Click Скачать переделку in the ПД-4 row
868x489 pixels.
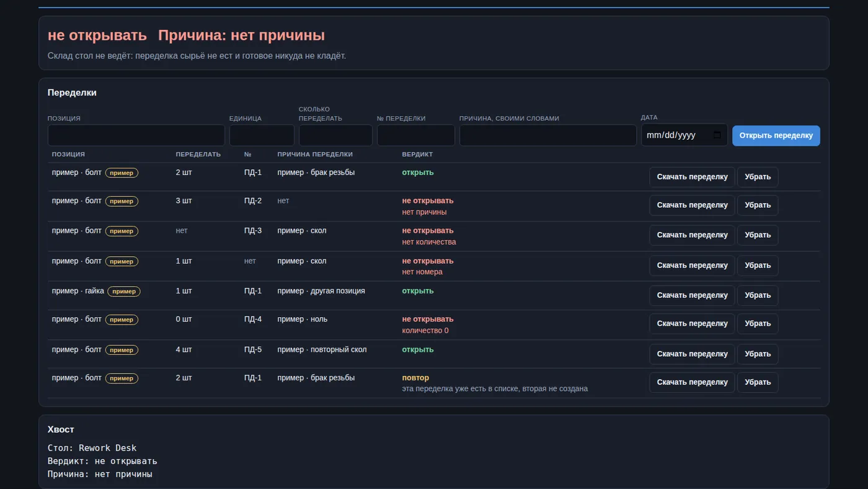pos(692,324)
